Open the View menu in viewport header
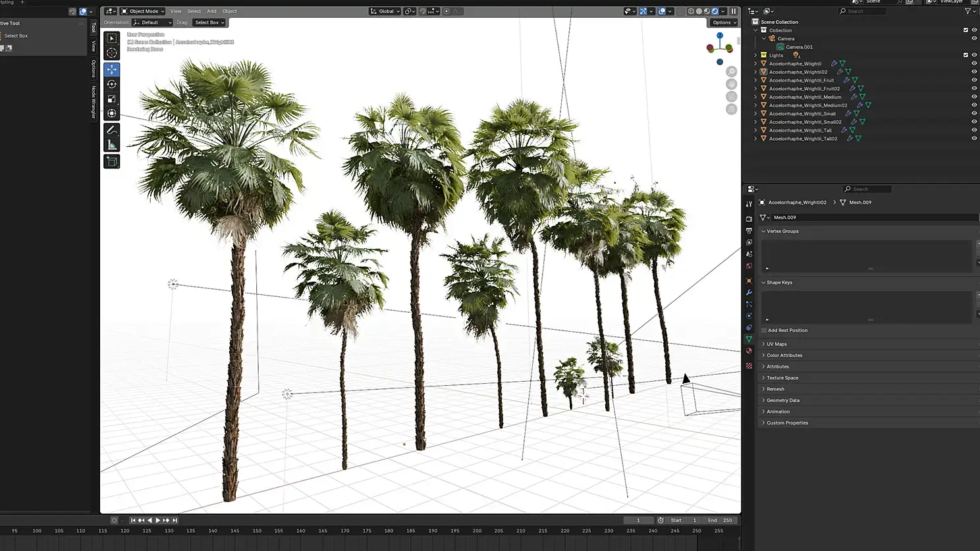This screenshot has width=980, height=551. (176, 11)
